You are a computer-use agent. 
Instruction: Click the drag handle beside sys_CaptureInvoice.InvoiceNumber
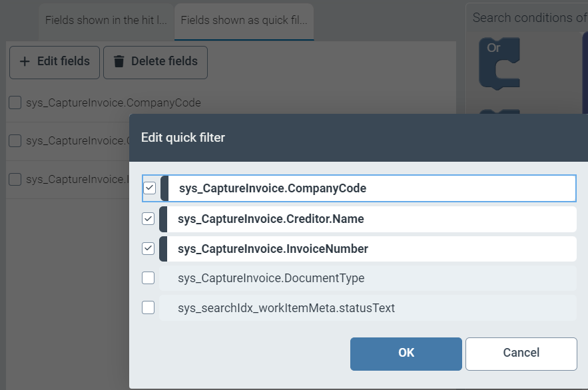tap(164, 248)
